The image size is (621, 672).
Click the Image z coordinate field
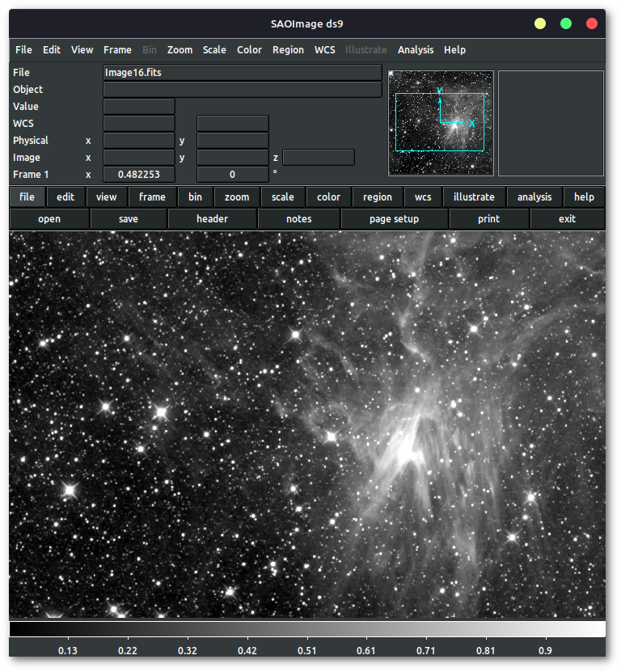pyautogui.click(x=319, y=158)
